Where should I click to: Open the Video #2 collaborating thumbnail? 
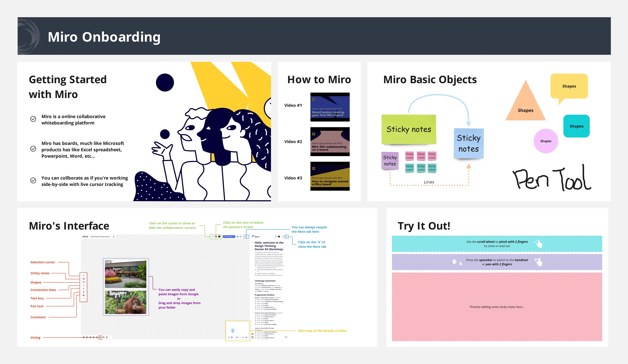pos(330,142)
